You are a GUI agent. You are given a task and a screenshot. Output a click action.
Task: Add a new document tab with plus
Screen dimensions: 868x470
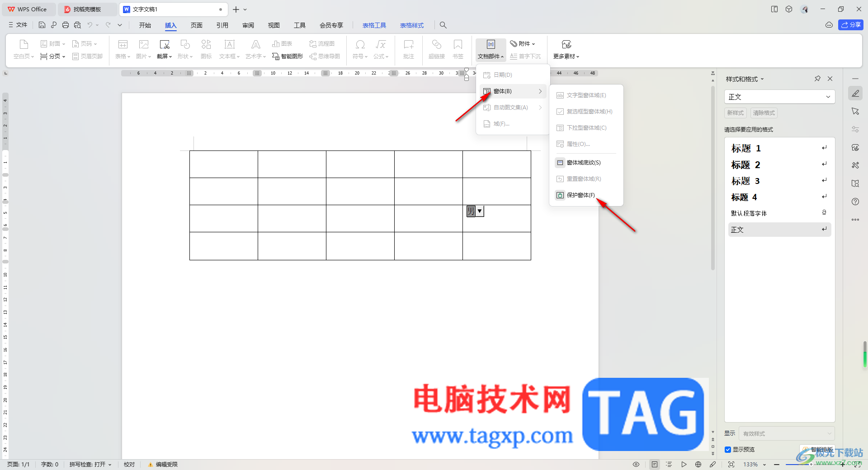[x=236, y=9]
